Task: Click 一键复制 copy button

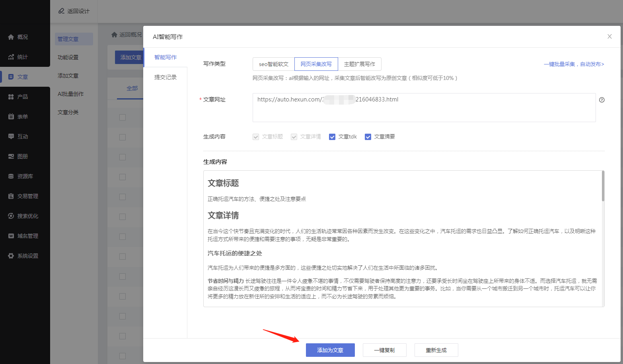Action: tap(384, 350)
